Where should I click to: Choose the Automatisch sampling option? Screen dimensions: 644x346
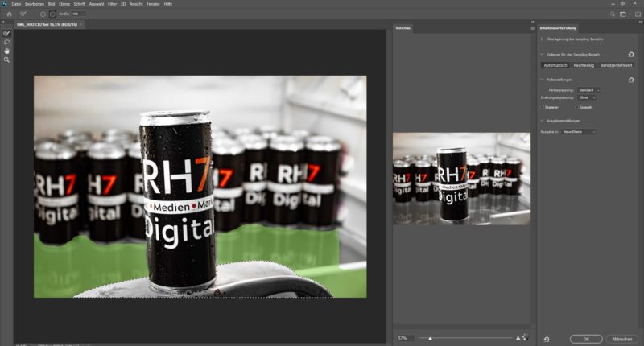pos(555,65)
